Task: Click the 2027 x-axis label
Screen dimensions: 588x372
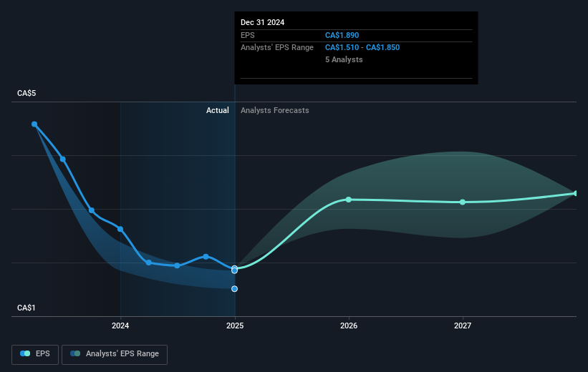Action: (x=463, y=325)
